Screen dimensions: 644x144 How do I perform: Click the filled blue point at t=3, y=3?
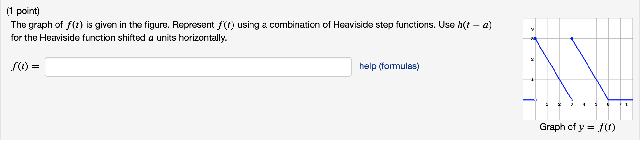point(572,38)
